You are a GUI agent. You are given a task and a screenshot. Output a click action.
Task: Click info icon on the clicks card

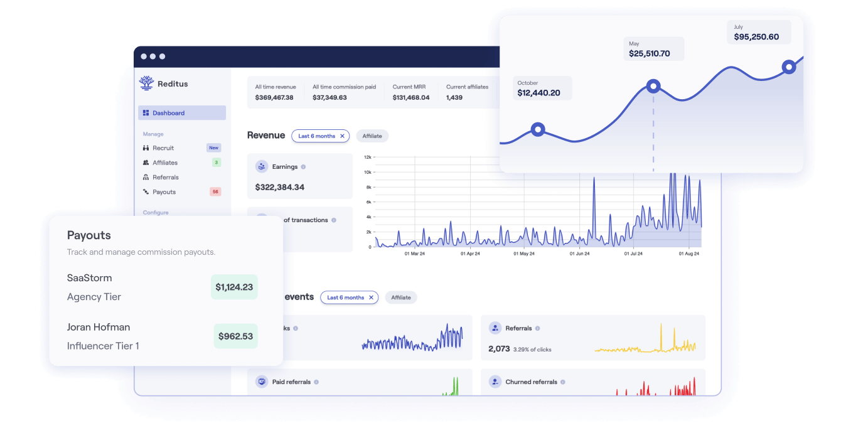(296, 328)
